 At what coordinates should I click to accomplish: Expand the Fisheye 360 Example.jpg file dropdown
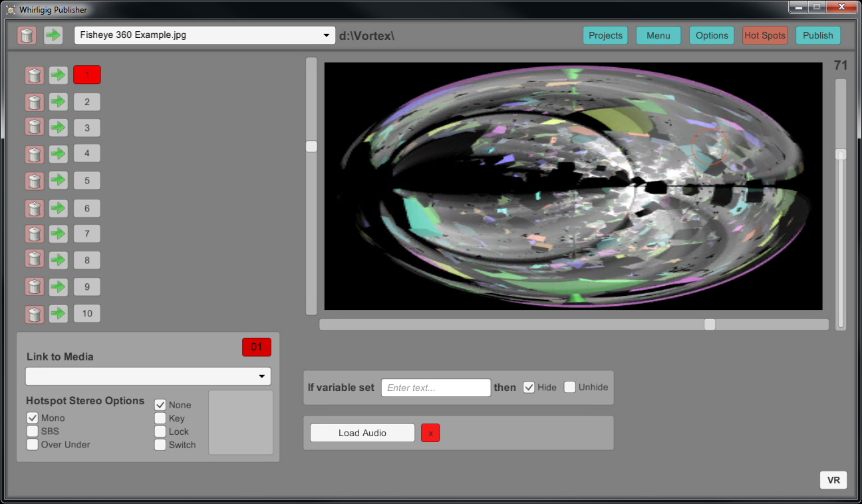(x=205, y=35)
